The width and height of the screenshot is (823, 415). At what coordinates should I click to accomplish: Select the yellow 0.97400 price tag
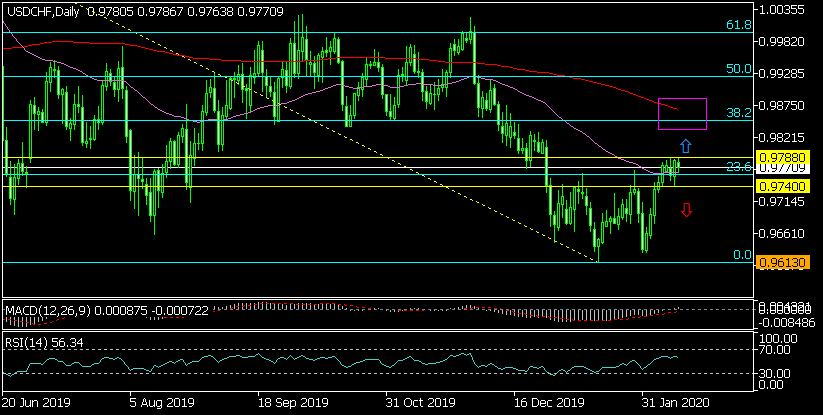click(x=782, y=186)
